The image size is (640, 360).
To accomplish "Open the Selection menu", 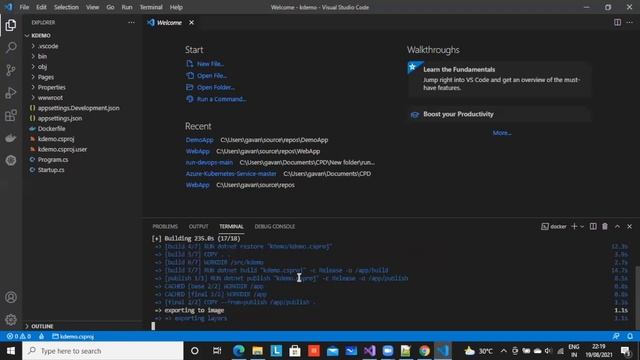I will pyautogui.click(x=66, y=7).
